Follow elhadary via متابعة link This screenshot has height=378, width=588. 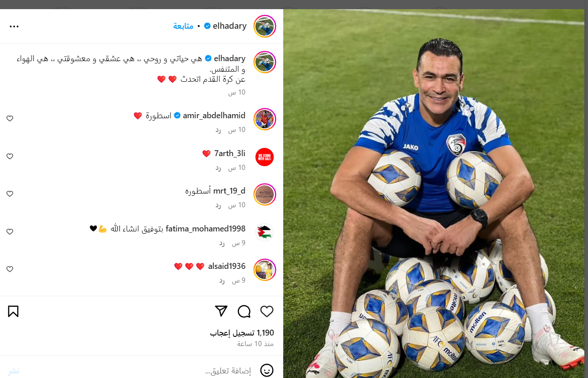(183, 26)
